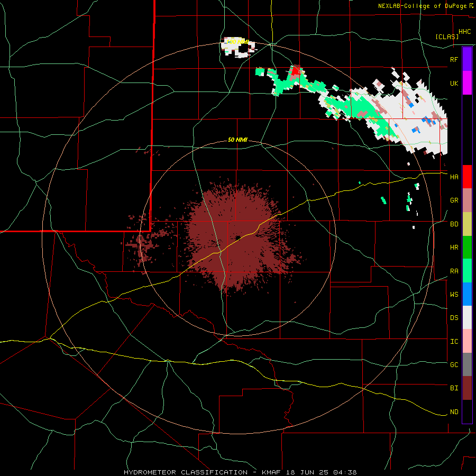
Task: Click the dark brown BI legend swatch
Action: coord(467,388)
